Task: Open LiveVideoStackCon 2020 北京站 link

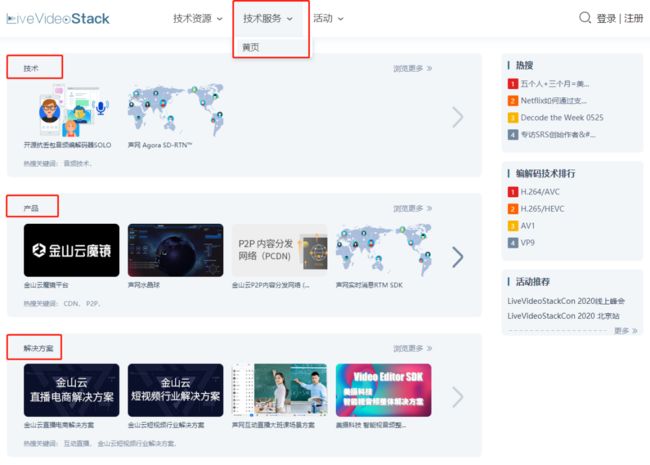Action: (x=563, y=316)
